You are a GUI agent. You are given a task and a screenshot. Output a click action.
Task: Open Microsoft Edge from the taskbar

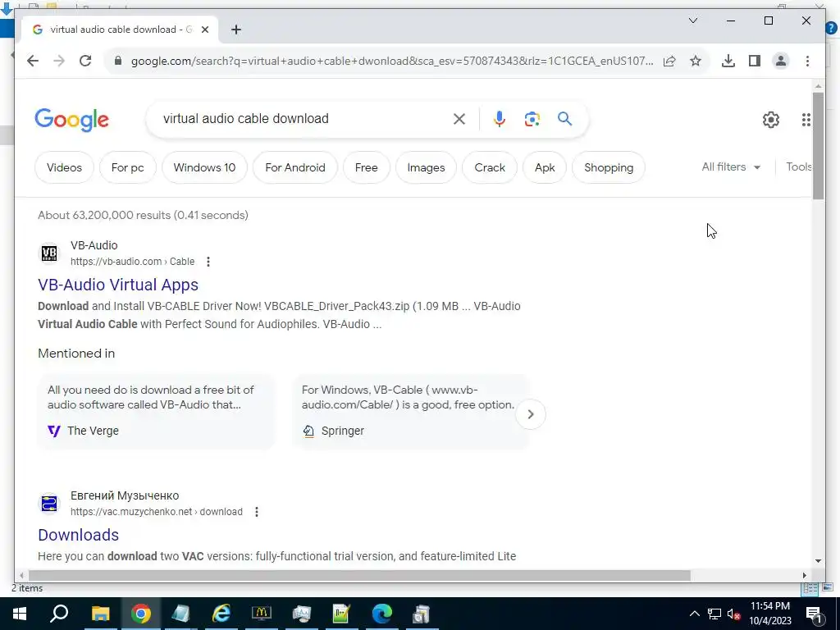coord(382,614)
